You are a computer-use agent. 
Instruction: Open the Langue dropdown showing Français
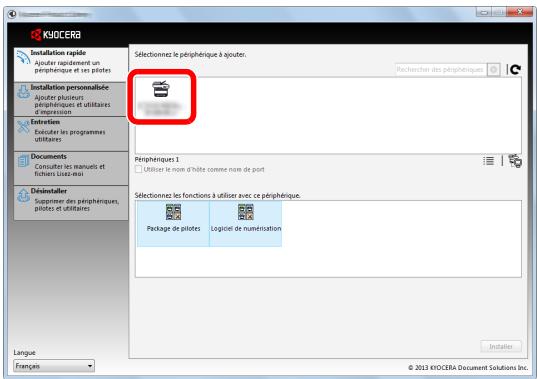coord(54,366)
